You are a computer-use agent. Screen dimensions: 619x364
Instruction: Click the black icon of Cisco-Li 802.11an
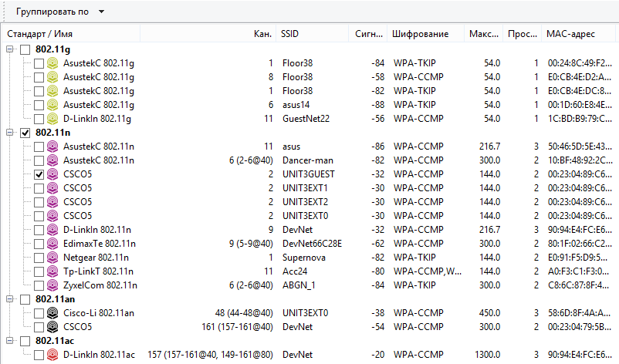point(52,313)
